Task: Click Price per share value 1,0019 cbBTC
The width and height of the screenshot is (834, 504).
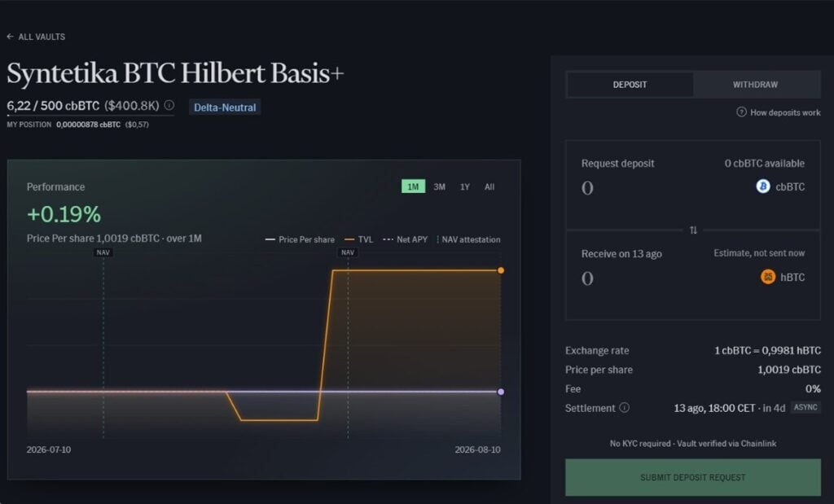Action: point(789,370)
